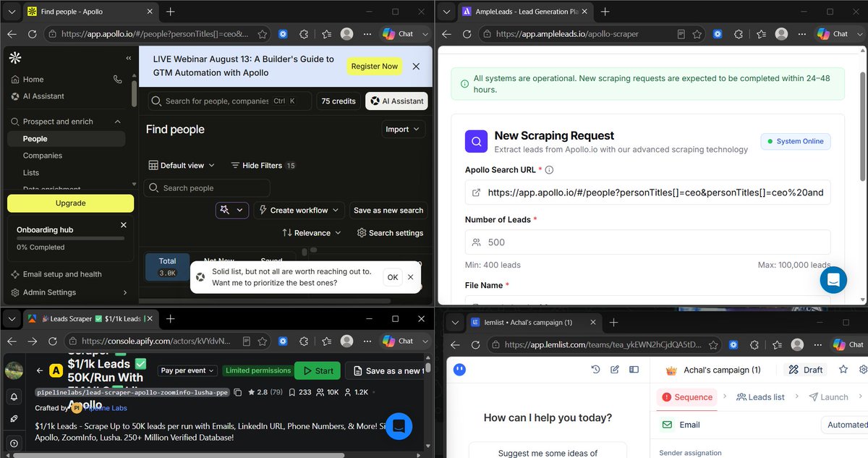Viewport: 868px width, 458px height.
Task: Click the Apollo global search field
Action: 230,101
